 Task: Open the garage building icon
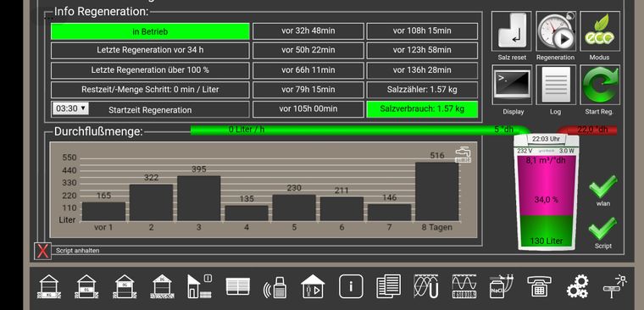[x=200, y=286]
